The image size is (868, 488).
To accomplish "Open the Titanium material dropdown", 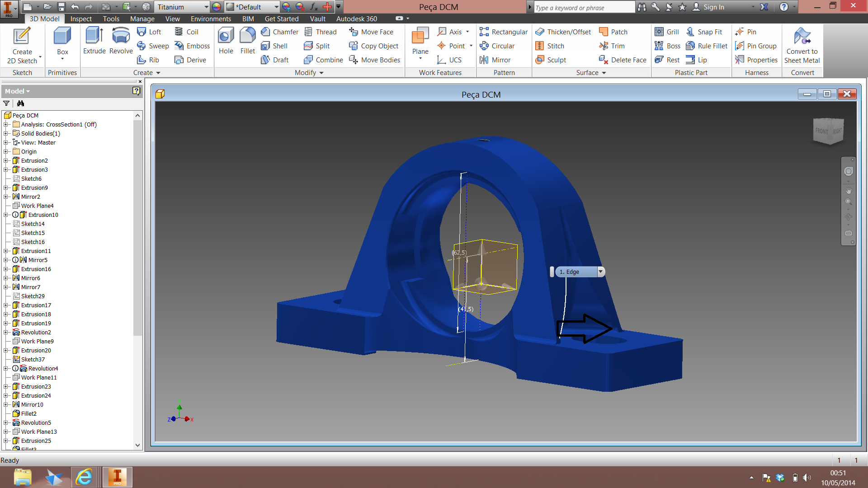I will tap(206, 7).
